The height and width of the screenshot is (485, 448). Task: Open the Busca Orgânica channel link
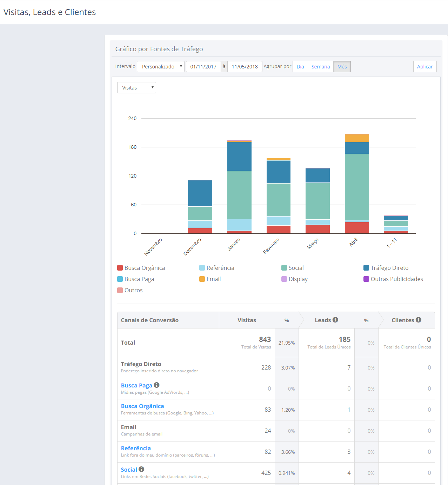pos(142,406)
